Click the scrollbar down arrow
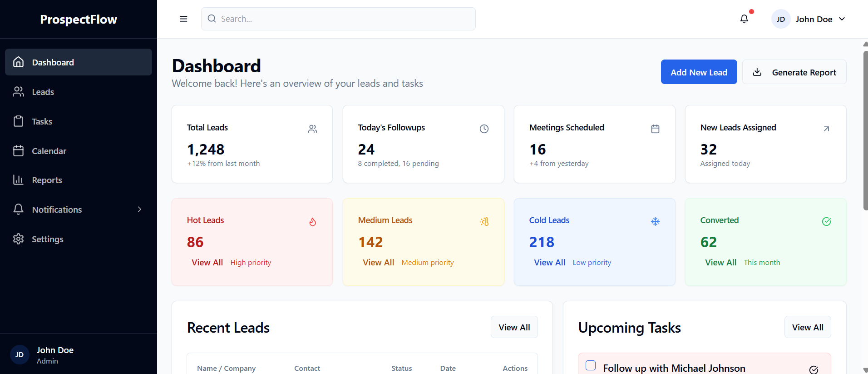Viewport: 868px width, 374px height. (x=865, y=370)
